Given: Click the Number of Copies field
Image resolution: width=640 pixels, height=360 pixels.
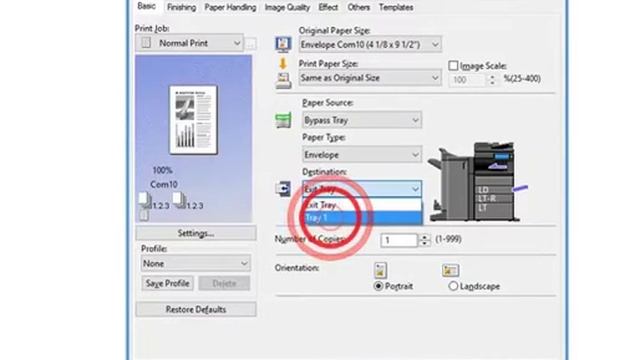Looking at the screenshot, I should pyautogui.click(x=399, y=240).
